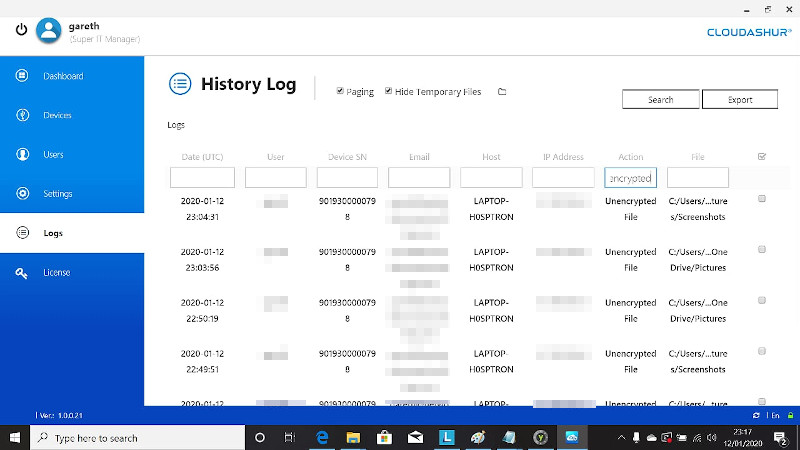Click the Dashboard sidebar icon
The width and height of the screenshot is (800, 450).
tap(22, 76)
